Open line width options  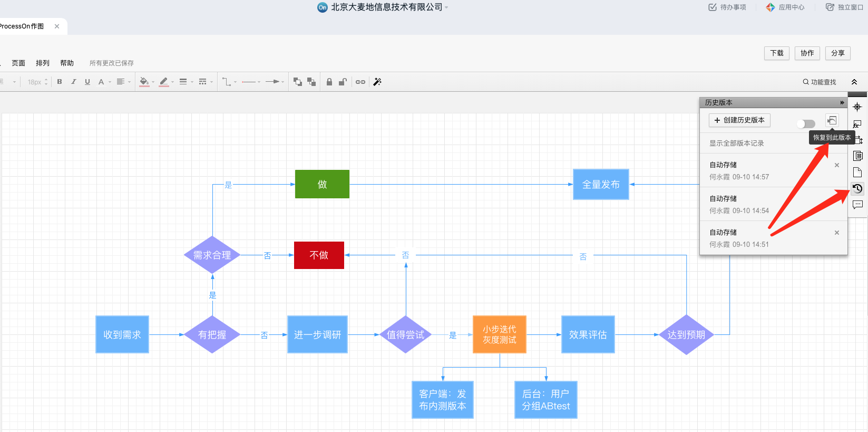coord(186,82)
